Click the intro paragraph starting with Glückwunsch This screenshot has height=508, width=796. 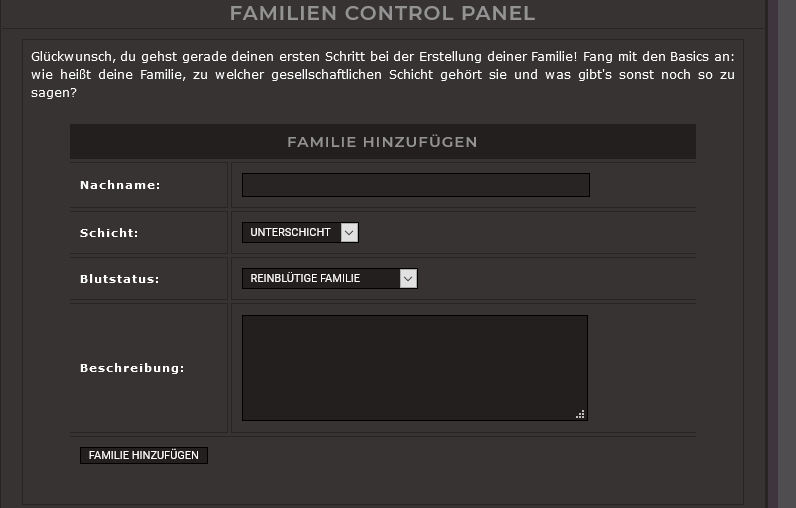coord(382,75)
